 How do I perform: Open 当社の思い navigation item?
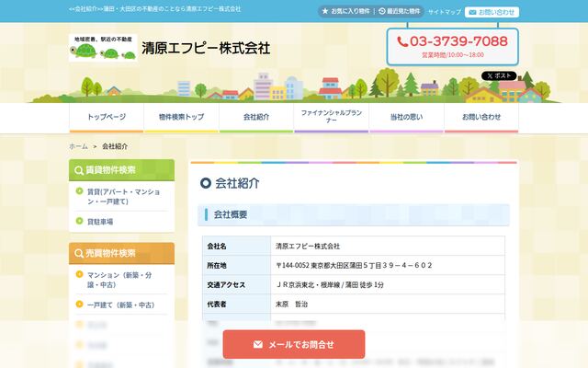point(406,118)
